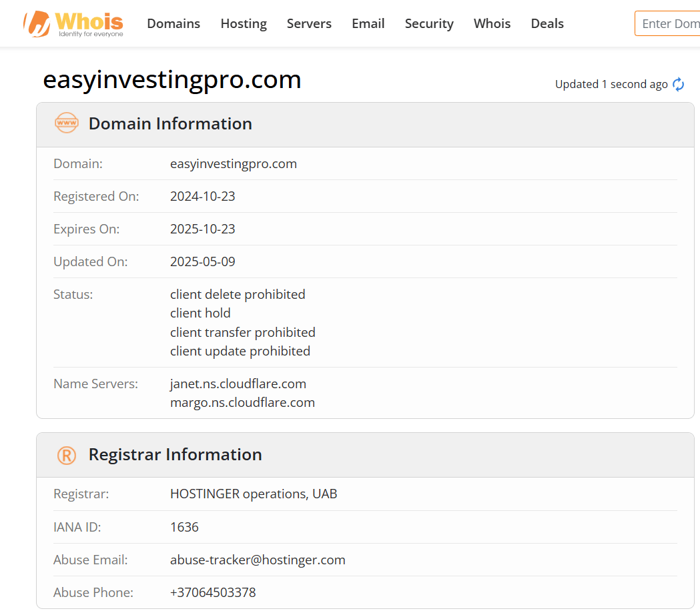The image size is (700, 615).
Task: Select the Updated On date 2025-05-09
Action: 203,261
